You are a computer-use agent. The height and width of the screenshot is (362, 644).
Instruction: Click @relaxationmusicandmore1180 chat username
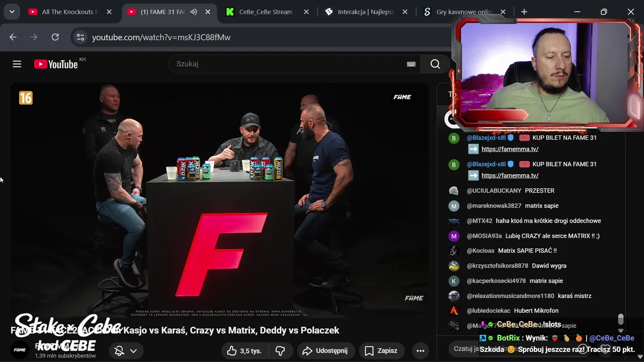point(511,296)
